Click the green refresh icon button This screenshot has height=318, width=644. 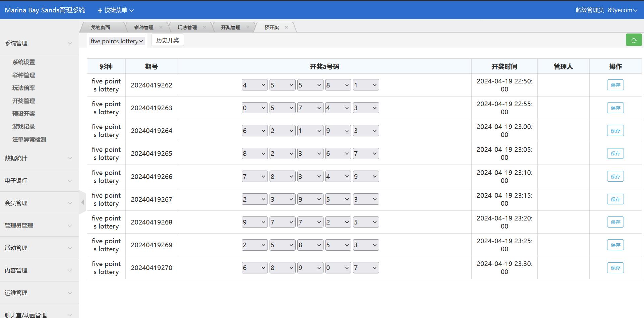tap(633, 40)
